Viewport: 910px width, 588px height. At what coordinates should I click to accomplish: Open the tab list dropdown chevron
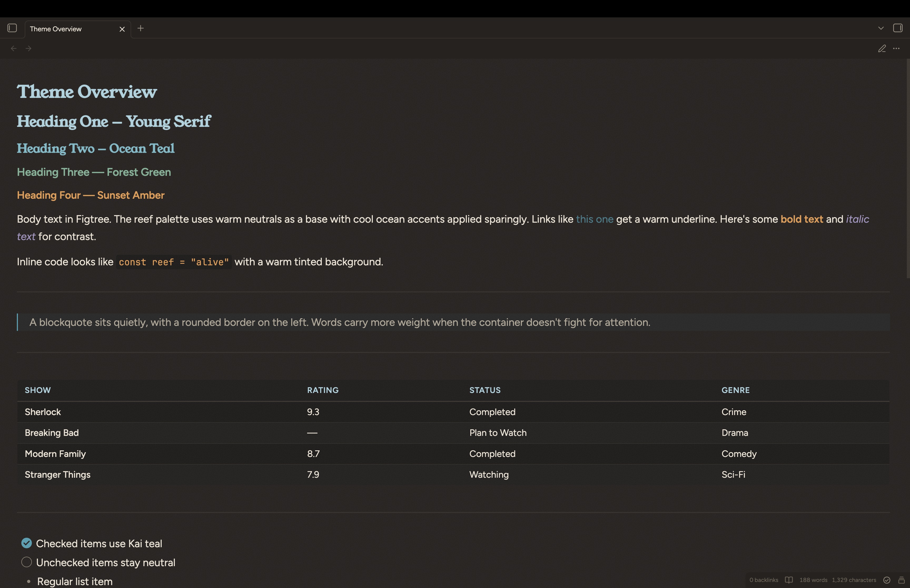(881, 28)
